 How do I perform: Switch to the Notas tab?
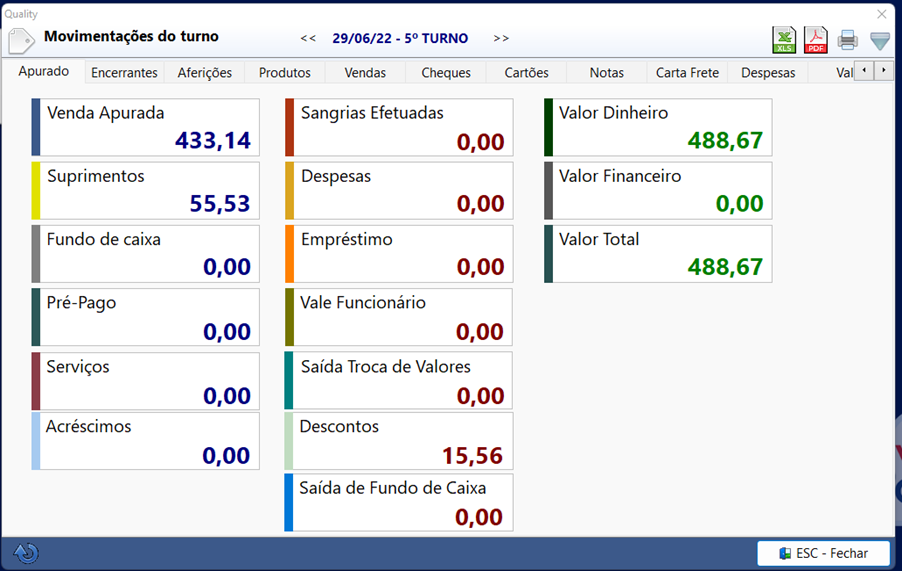tap(607, 72)
